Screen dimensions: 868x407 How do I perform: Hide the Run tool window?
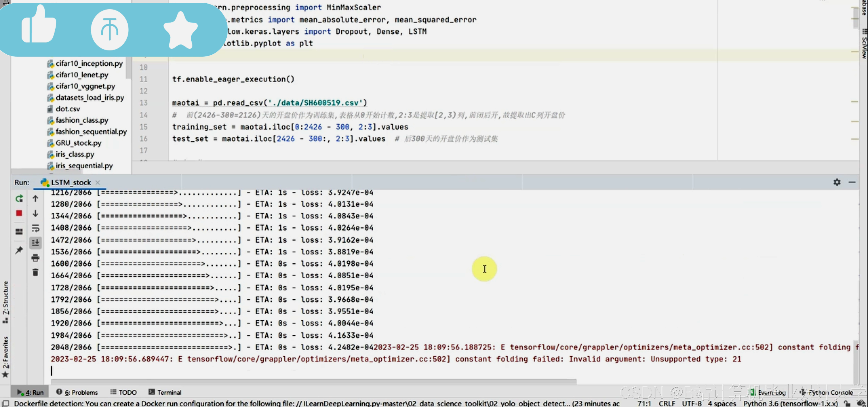click(852, 182)
